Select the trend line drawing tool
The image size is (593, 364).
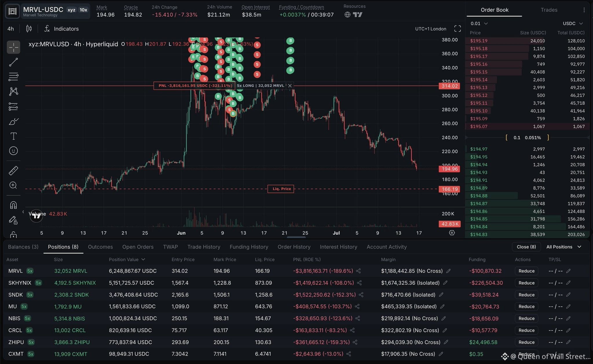point(13,62)
